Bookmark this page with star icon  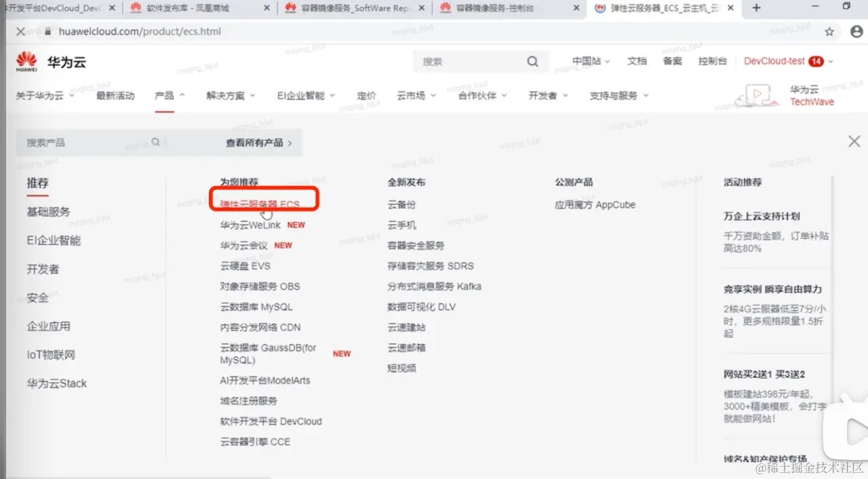829,32
